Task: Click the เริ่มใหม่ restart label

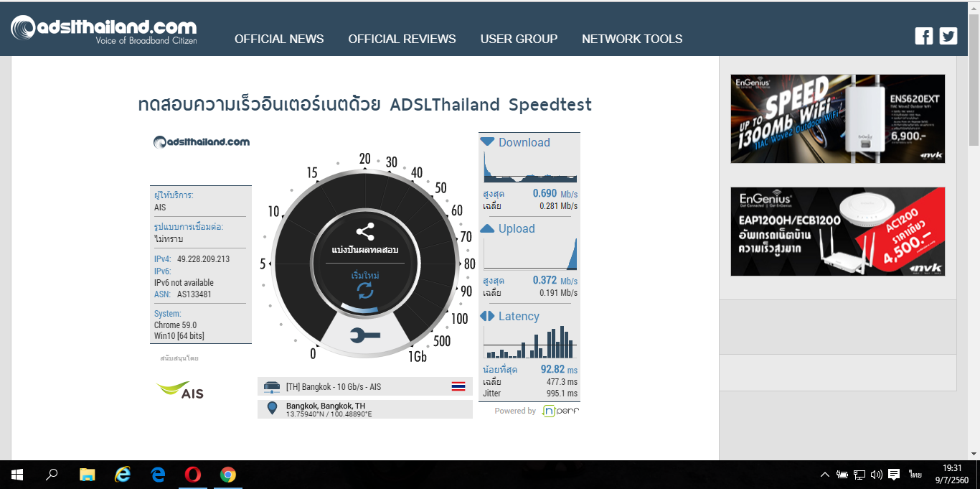Action: [x=365, y=275]
